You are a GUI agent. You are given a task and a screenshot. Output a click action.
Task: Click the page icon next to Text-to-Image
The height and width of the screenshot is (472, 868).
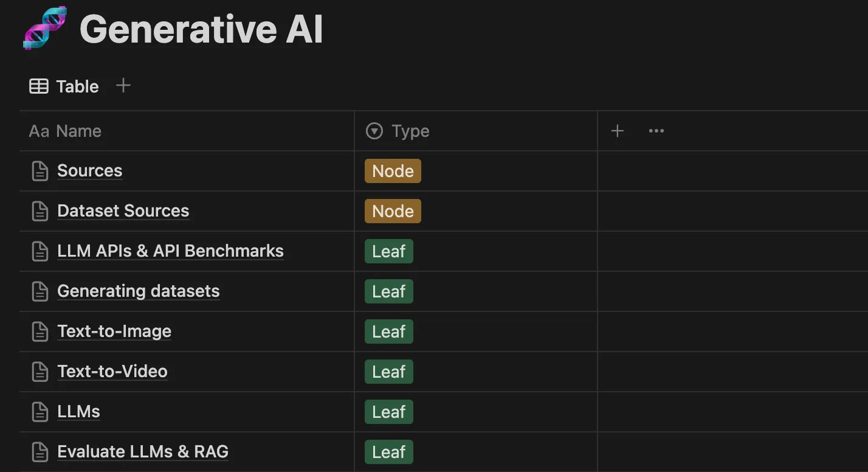(x=40, y=331)
